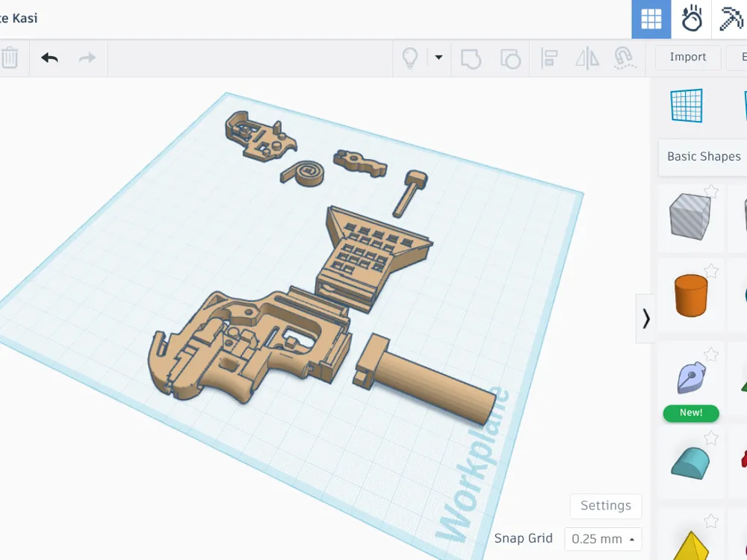Collapse the shapes panel with the chevron
747x560 pixels.
click(x=645, y=319)
